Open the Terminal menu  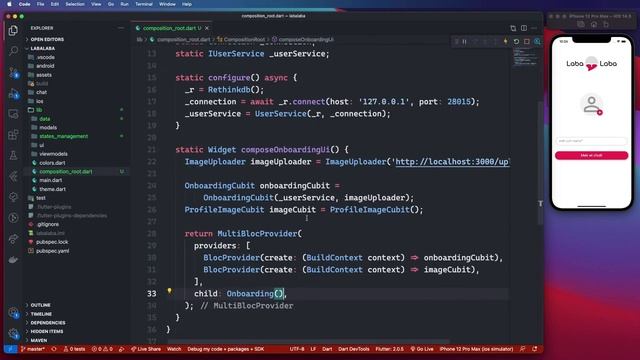pos(144,4)
